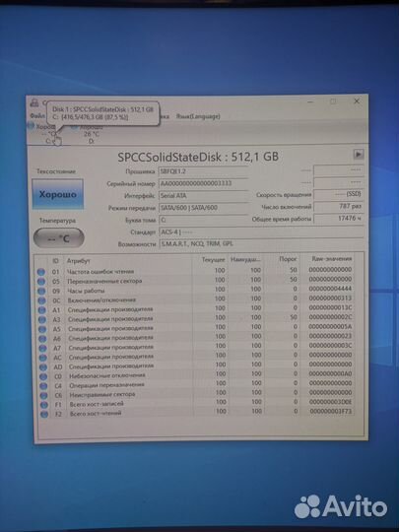The height and width of the screenshot is (532, 399).
Task: Click status circle for attribute A7
Action: (42, 348)
